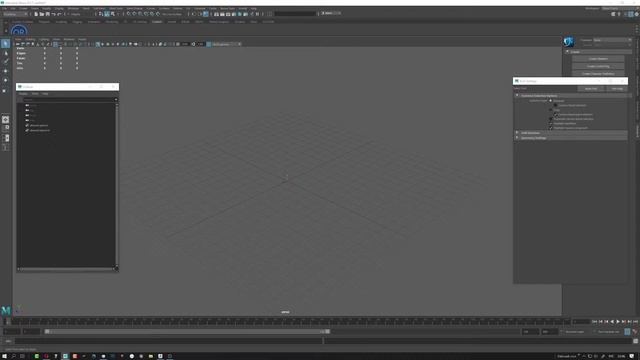Activate the Move tool in the toolbox

pyautogui.click(x=5, y=71)
